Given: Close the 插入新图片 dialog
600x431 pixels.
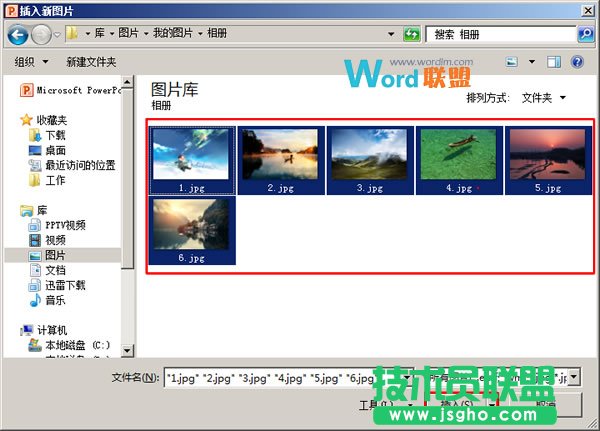Looking at the screenshot, I should click(588, 11).
